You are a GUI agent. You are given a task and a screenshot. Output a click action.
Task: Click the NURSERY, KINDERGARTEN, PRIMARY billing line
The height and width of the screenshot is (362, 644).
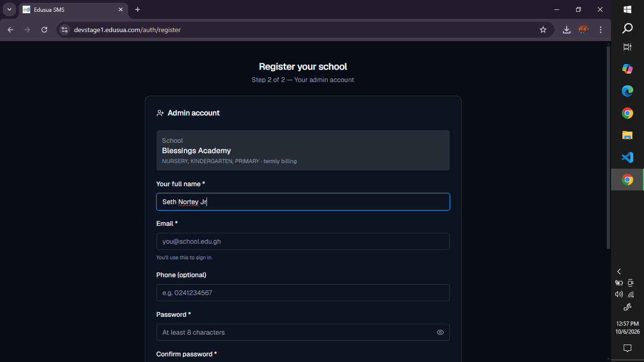230,161
